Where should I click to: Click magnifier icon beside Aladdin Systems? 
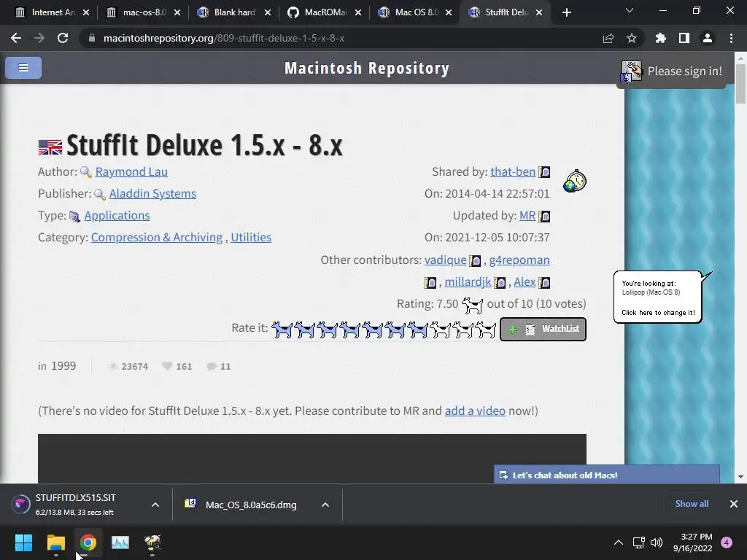[100, 194]
